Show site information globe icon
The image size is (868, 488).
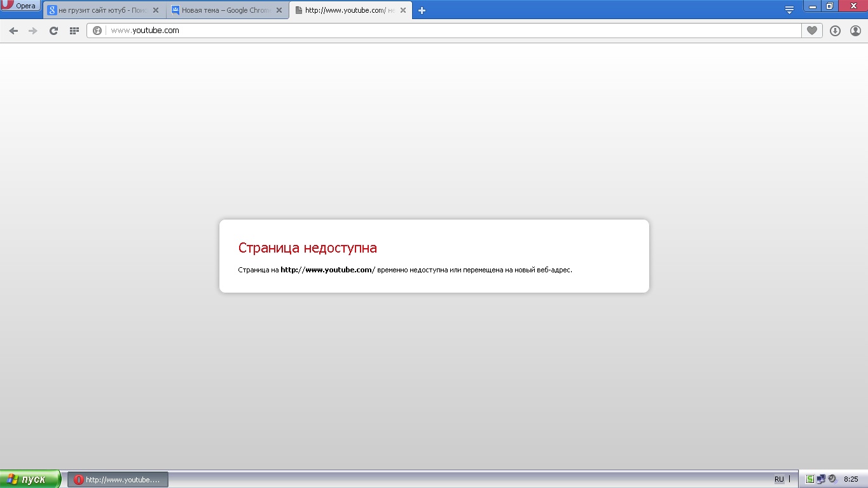(97, 31)
